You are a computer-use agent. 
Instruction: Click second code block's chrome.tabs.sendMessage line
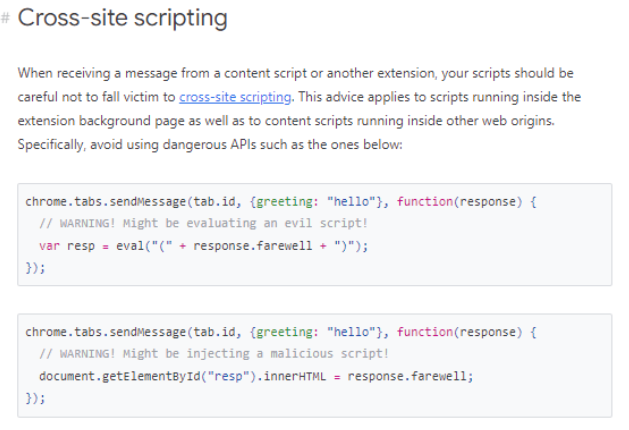pyautogui.click(x=281, y=332)
